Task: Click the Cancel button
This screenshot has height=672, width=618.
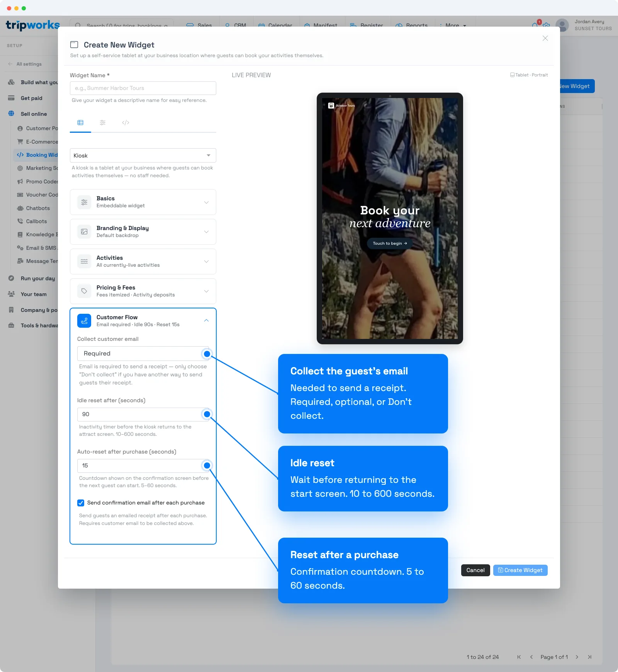Action: 475,570
